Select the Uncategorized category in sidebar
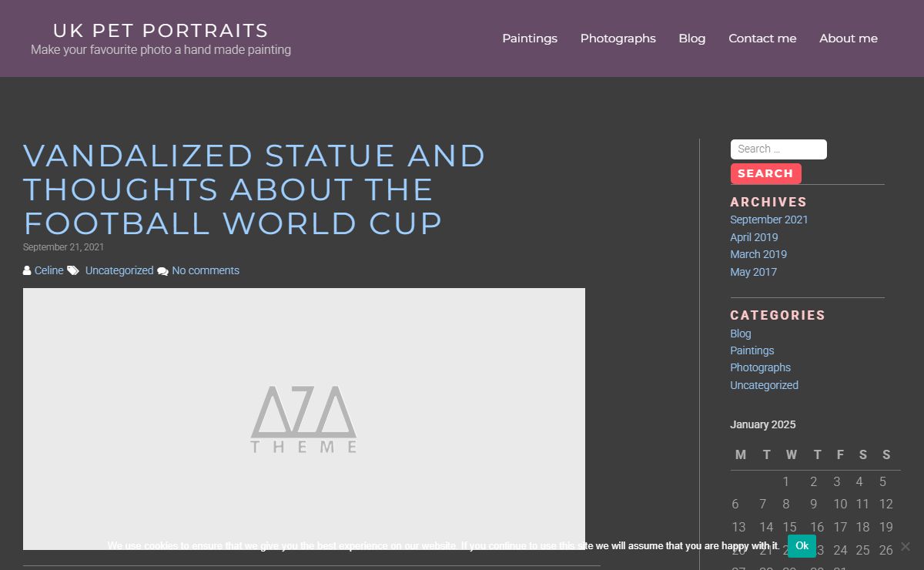The height and width of the screenshot is (570, 924). coord(764,385)
